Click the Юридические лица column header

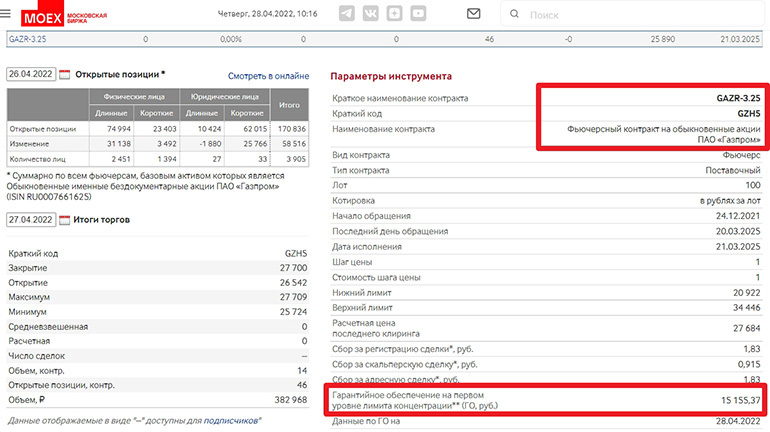pos(224,97)
